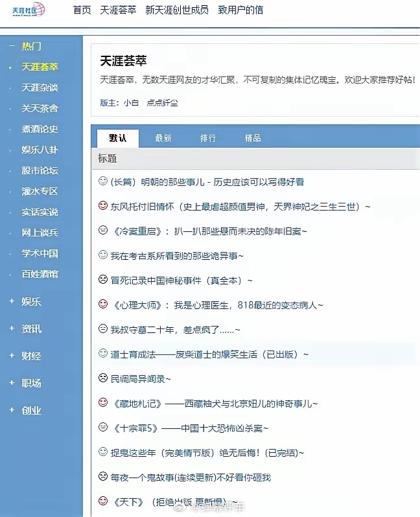Click smiley icon beside 我在考古系 post
The width and height of the screenshot is (420, 517).
103,255
